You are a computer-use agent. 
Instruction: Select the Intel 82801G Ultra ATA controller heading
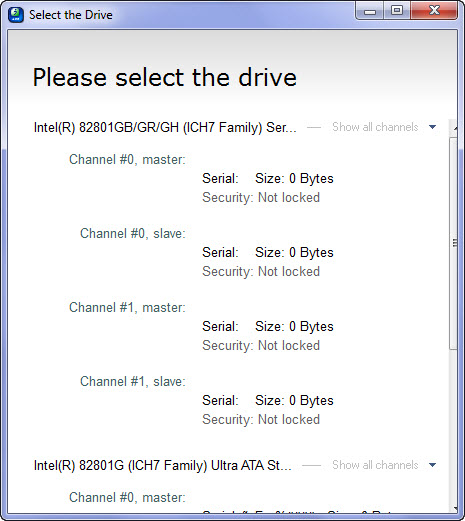tap(163, 465)
